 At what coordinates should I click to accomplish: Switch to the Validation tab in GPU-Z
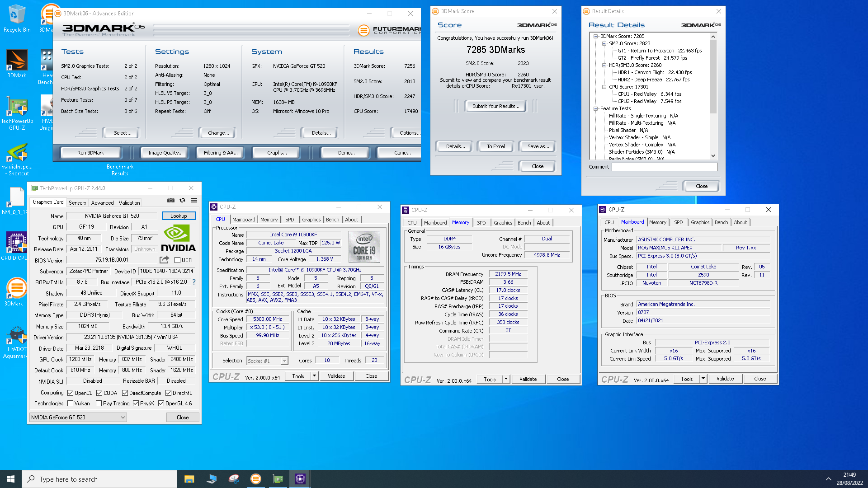(129, 203)
